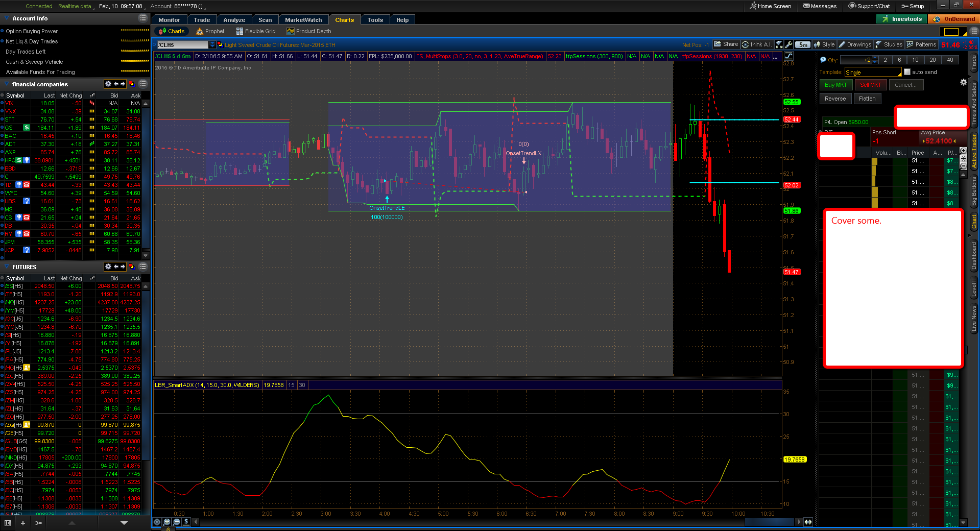
Task: Click the Cancel... button
Action: point(905,85)
